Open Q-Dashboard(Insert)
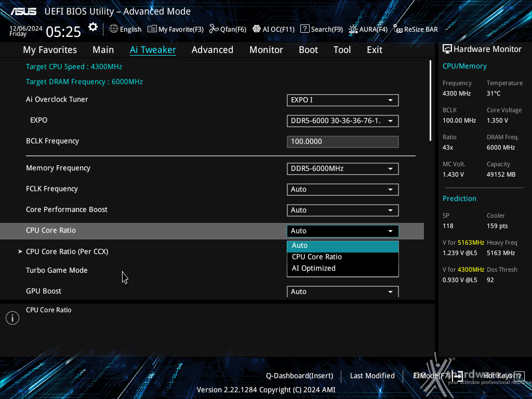Viewport: 532px width, 399px height. 300,376
